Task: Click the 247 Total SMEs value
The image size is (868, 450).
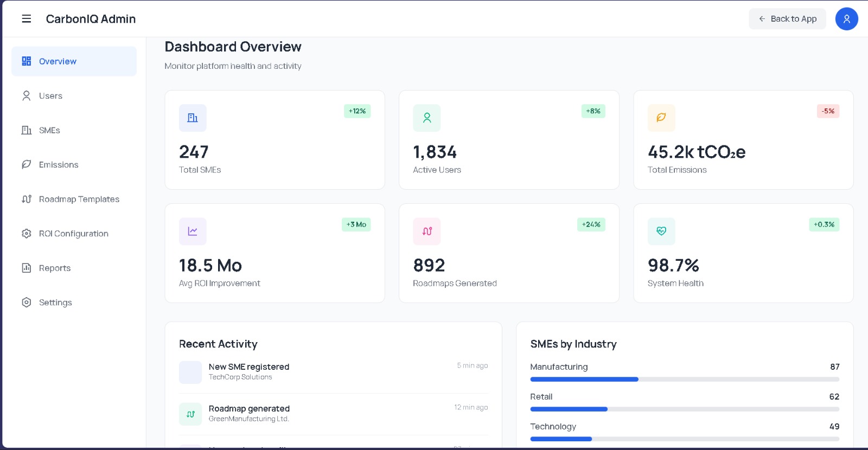Action: tap(194, 152)
